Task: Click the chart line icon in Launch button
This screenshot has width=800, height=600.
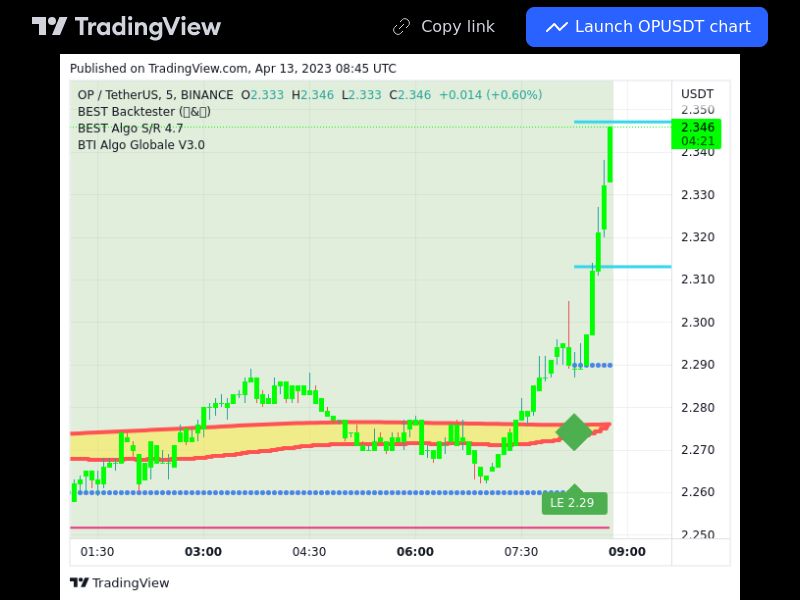Action: click(557, 27)
